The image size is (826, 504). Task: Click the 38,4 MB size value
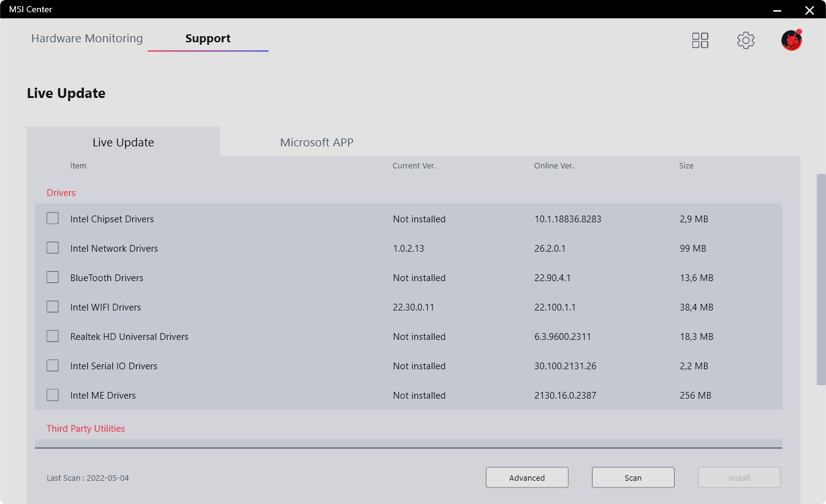pos(697,307)
